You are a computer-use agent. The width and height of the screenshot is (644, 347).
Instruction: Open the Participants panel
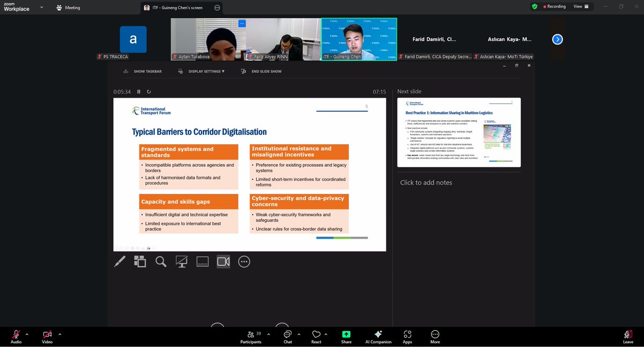(251, 336)
